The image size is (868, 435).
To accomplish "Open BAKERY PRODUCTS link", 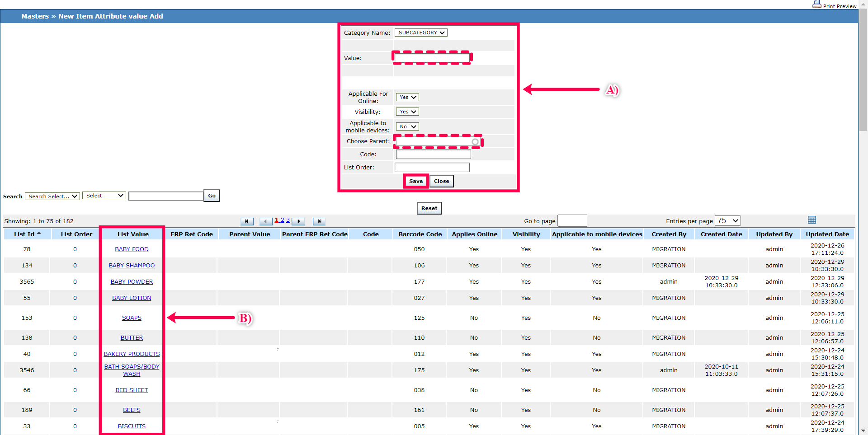I will point(132,354).
